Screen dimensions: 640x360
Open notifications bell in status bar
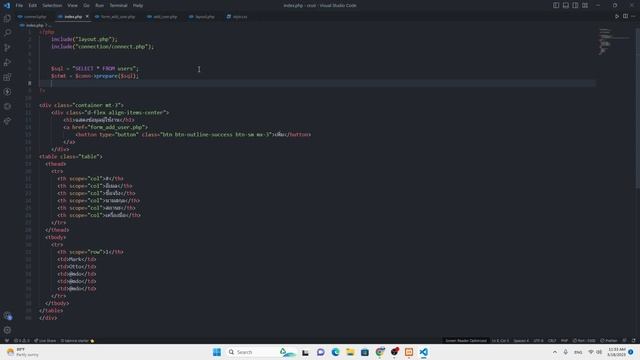[x=633, y=340]
